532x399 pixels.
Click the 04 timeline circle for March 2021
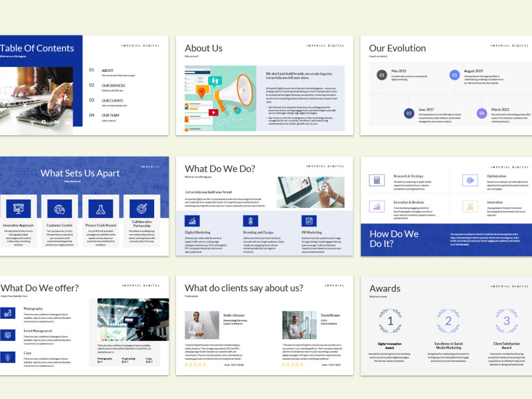coord(481,113)
